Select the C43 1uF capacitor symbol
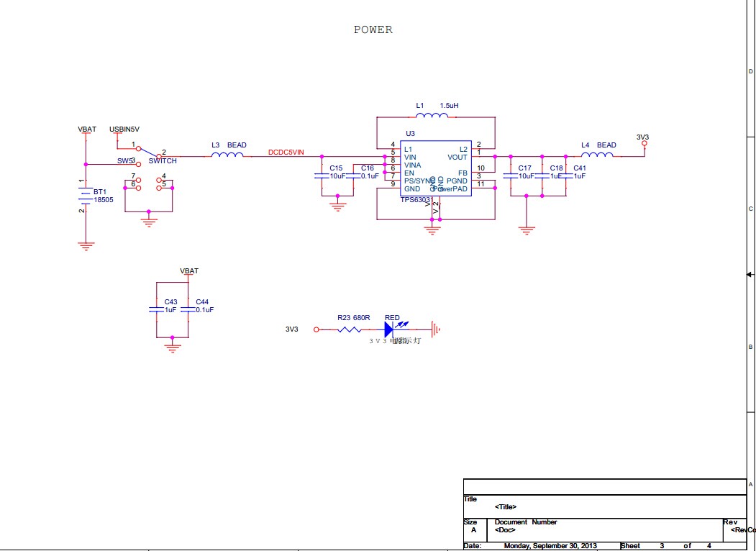The height and width of the screenshot is (551, 756). 156,309
